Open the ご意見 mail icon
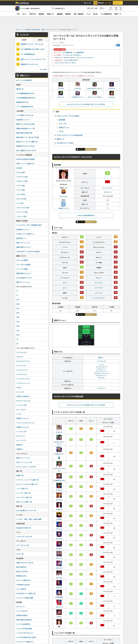Screen dimensions: 138x644 [x=116, y=8]
